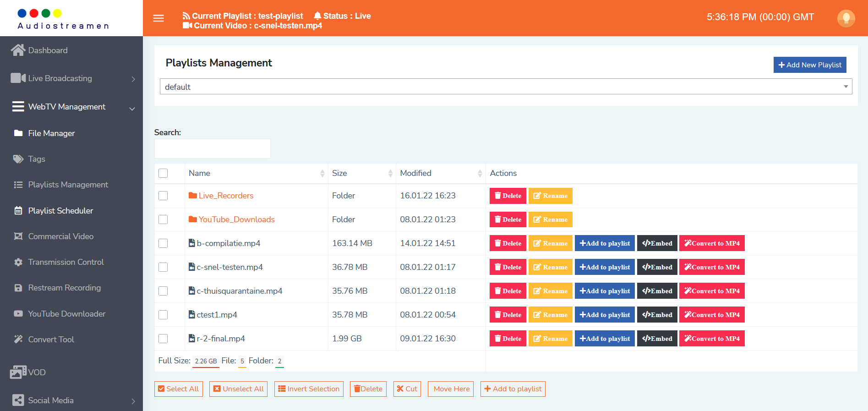Click the Transmission Control gear icon

click(x=18, y=262)
